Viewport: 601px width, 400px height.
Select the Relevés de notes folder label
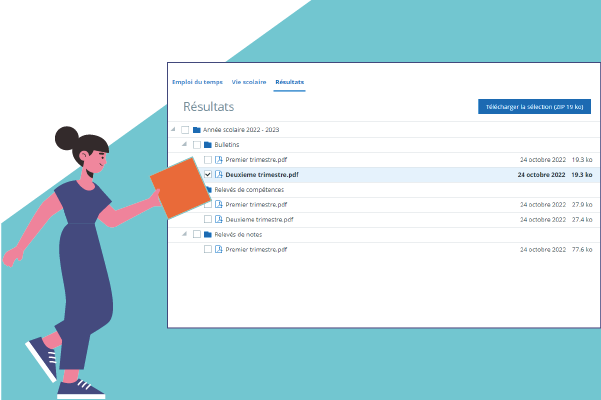click(238, 234)
